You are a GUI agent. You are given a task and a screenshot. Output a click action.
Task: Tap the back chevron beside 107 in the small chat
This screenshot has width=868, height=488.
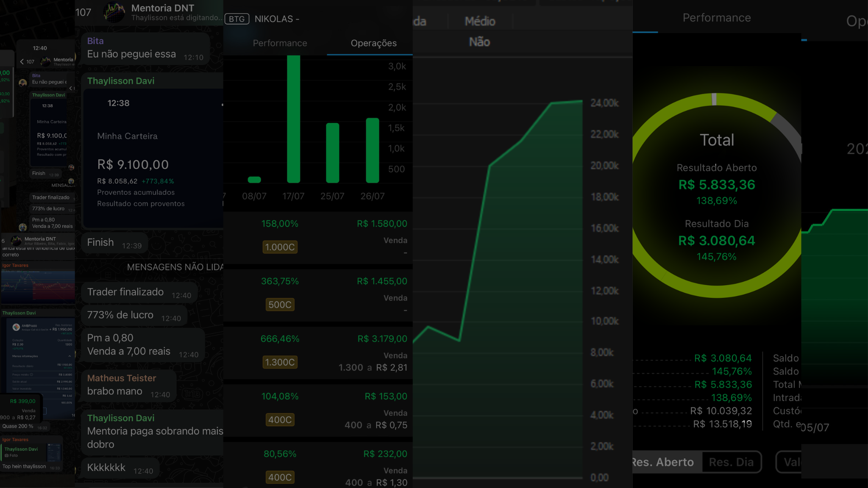[x=22, y=61]
